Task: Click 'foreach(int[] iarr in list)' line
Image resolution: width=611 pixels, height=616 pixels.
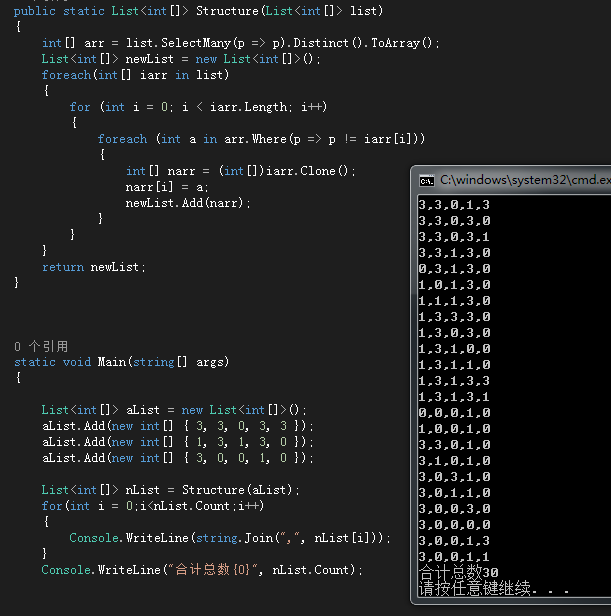Action: pyautogui.click(x=136, y=75)
